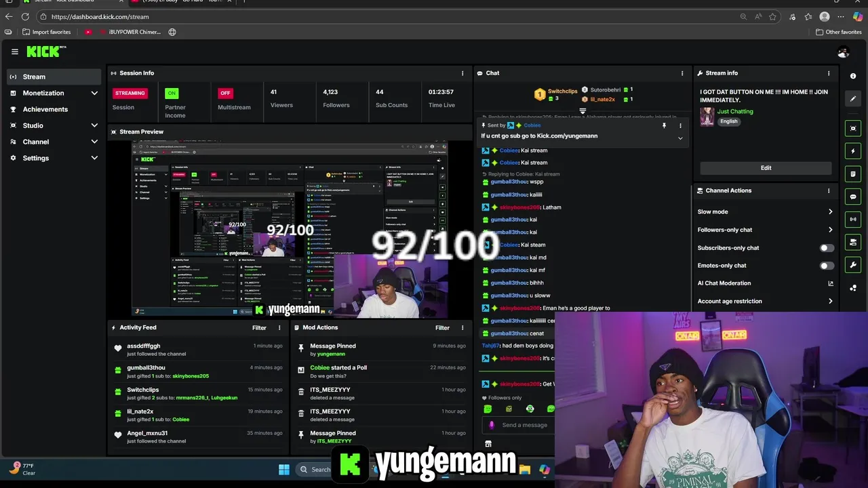Open Chat panel options menu

pyautogui.click(x=682, y=73)
